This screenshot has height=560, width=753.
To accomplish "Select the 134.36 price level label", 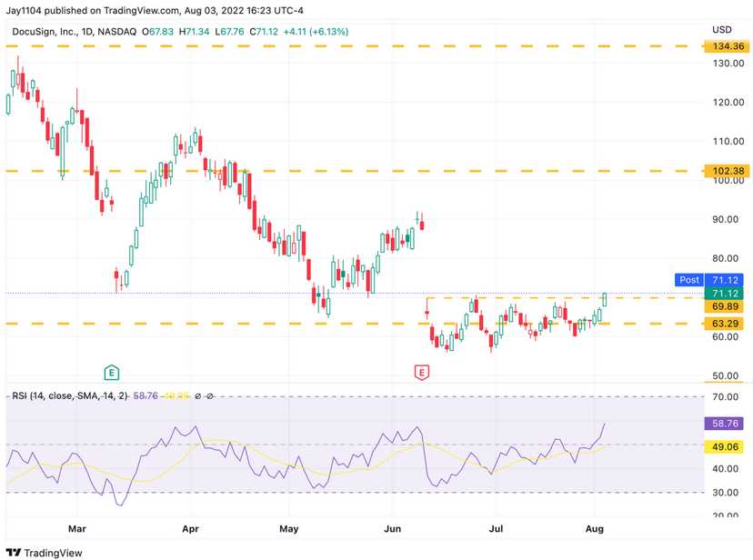I will click(728, 46).
